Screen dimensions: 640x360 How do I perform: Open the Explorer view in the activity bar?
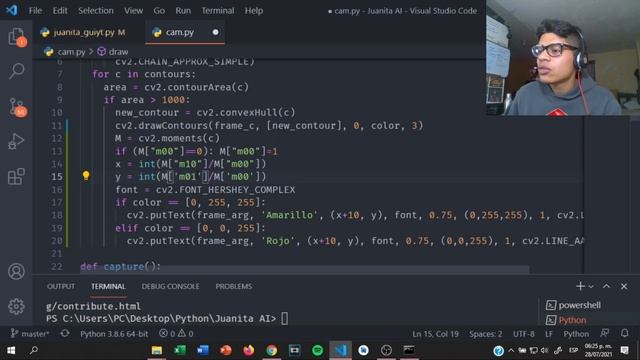[16, 37]
